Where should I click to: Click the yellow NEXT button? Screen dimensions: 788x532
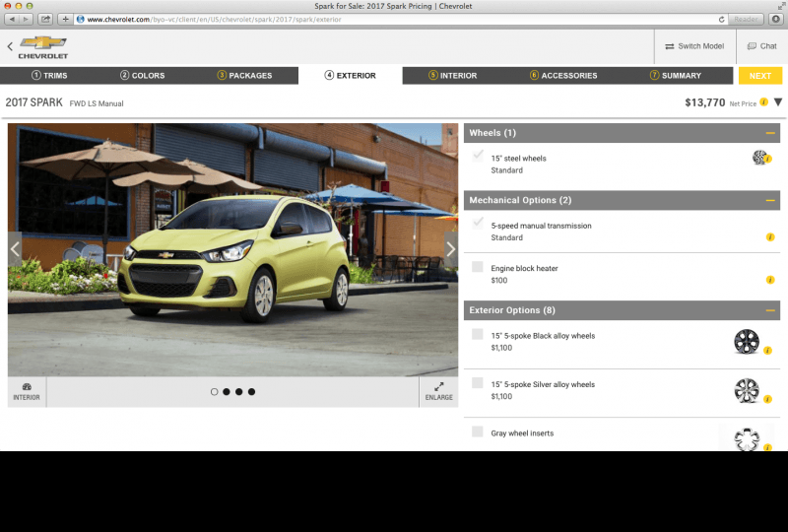(x=759, y=76)
